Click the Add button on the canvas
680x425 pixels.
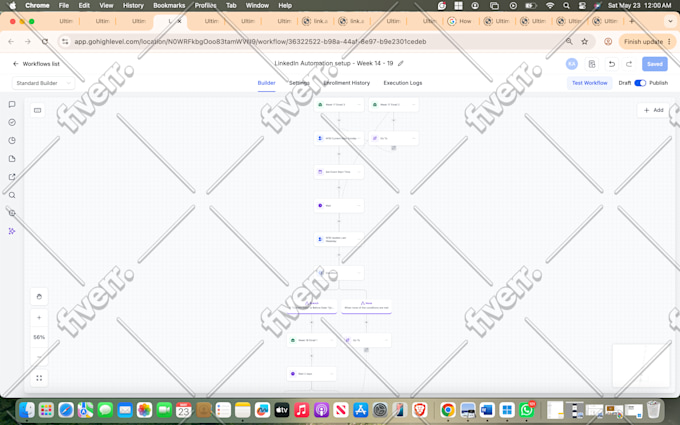pos(654,110)
